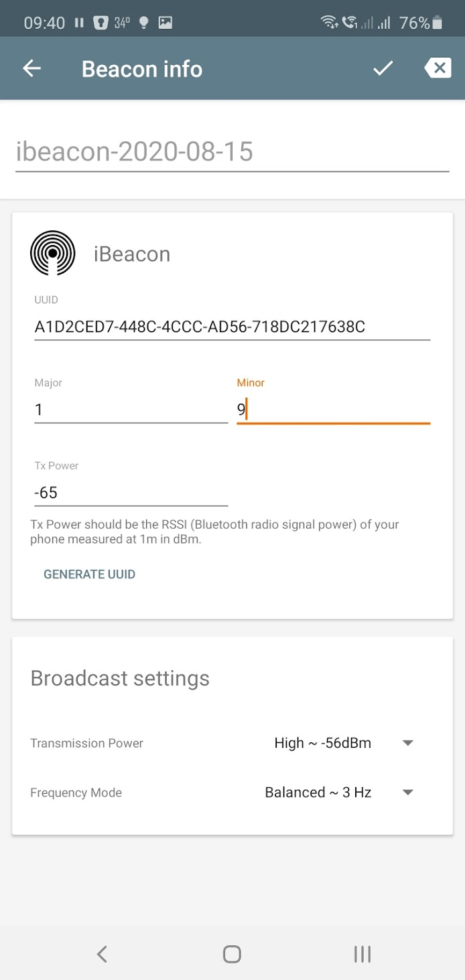Image resolution: width=465 pixels, height=980 pixels.
Task: Edit the Tx Power field
Action: [x=131, y=493]
